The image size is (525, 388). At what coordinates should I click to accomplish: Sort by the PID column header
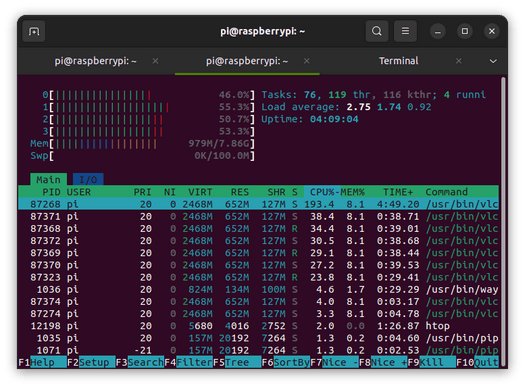[x=51, y=192]
